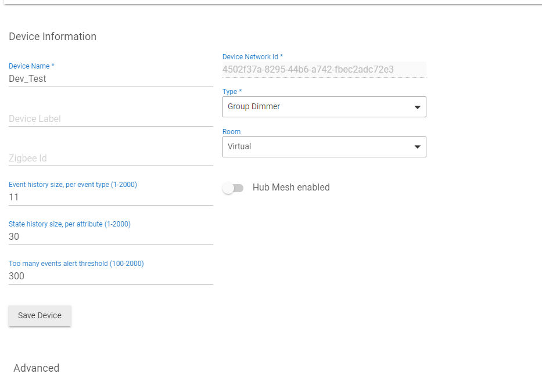Screen dimensions: 542x392
Task: Open the Virtual room dropdown
Action: 324,147
